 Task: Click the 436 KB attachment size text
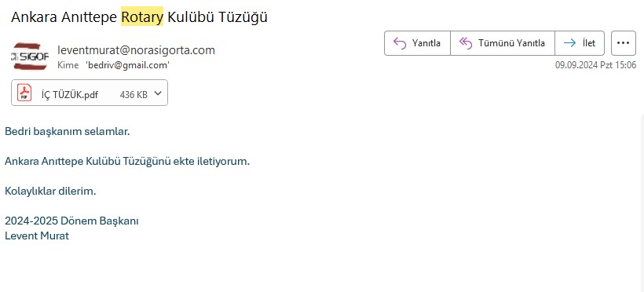[134, 94]
